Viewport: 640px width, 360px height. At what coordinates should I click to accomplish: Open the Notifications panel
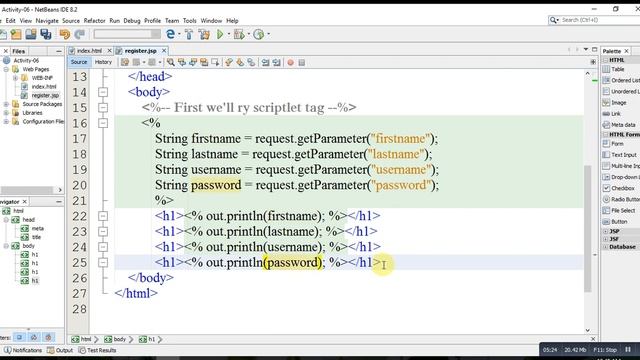tap(23, 350)
